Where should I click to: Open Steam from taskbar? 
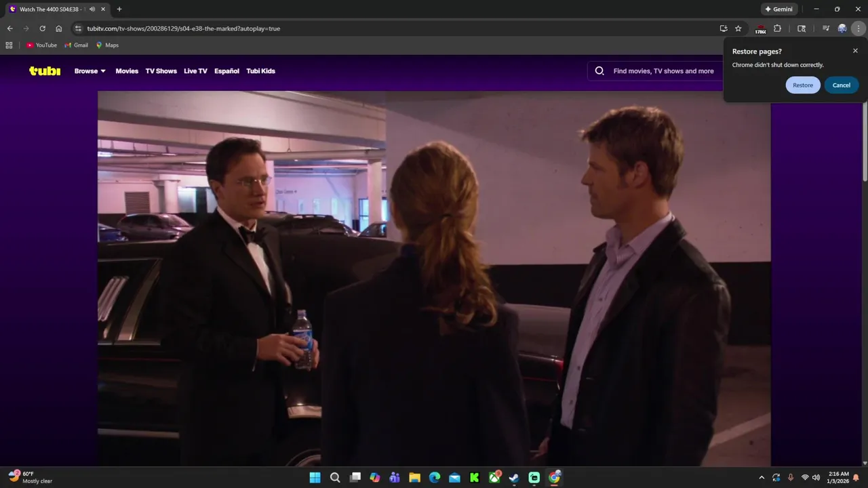514,478
